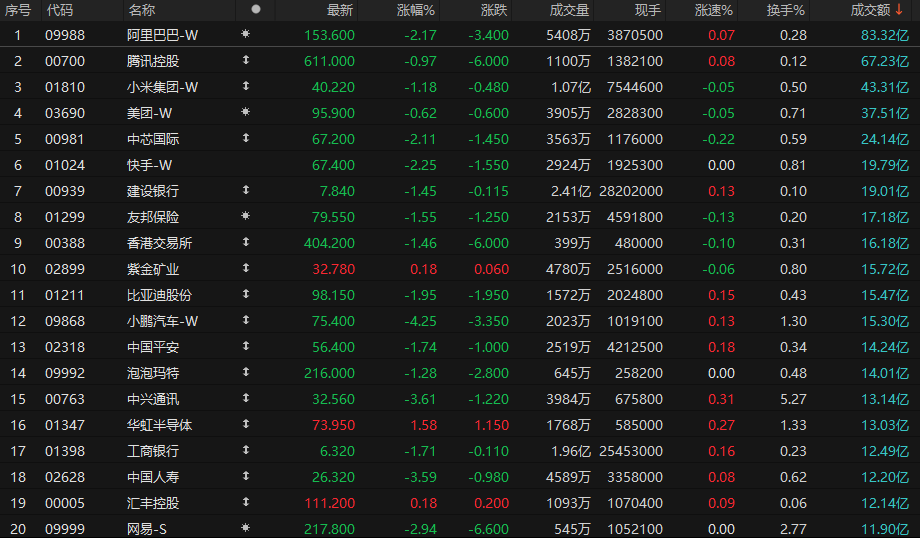Viewport: 920px width, 538px height.
Task: Sort by the 名称 column header
Action: point(141,10)
